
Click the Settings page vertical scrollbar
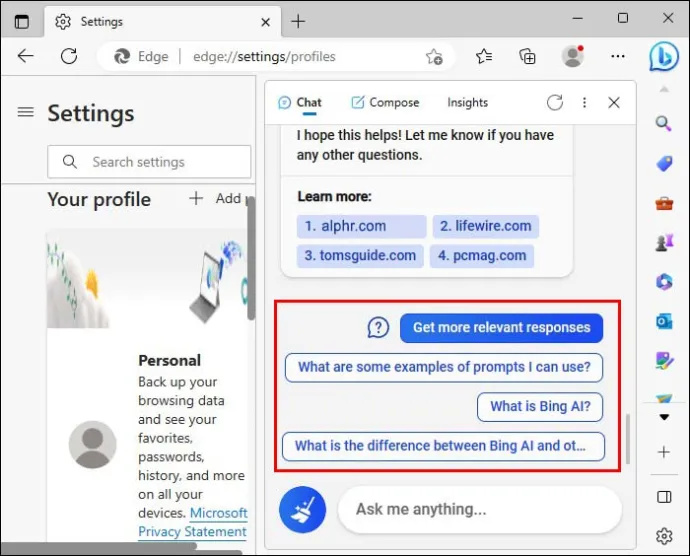coord(251,258)
